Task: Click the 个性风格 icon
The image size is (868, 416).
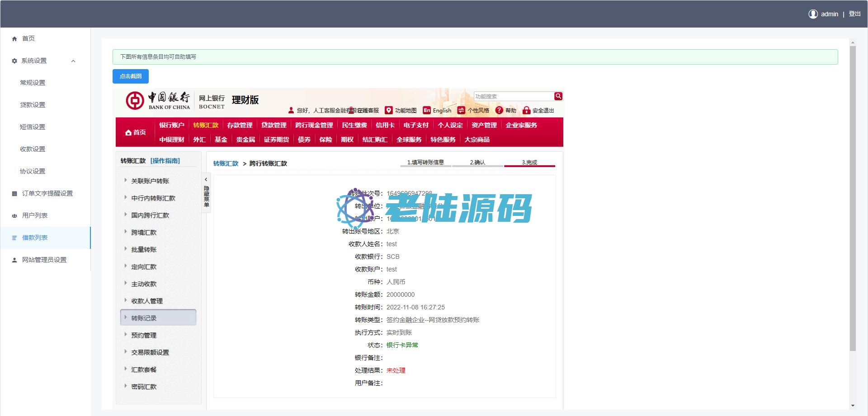Action: click(461, 110)
